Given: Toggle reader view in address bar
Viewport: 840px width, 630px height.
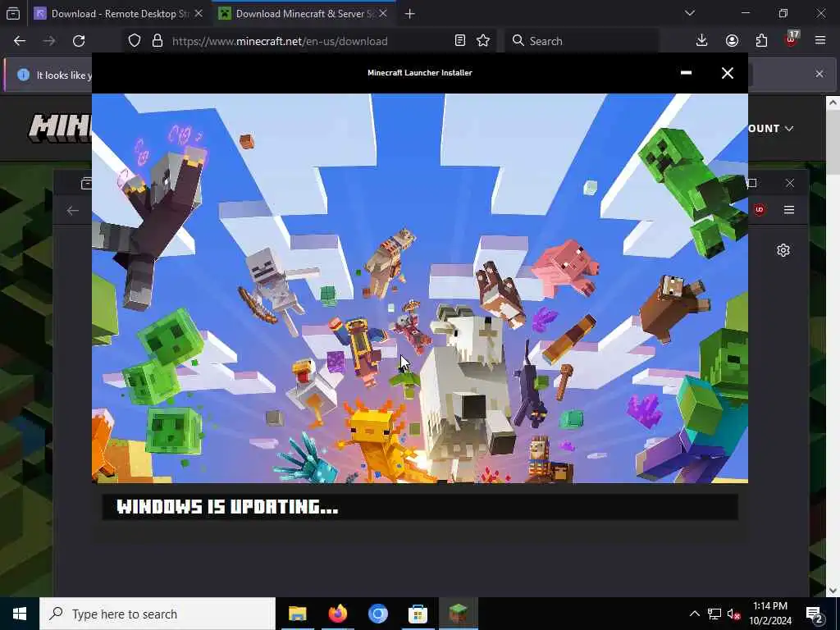Looking at the screenshot, I should coord(459,41).
